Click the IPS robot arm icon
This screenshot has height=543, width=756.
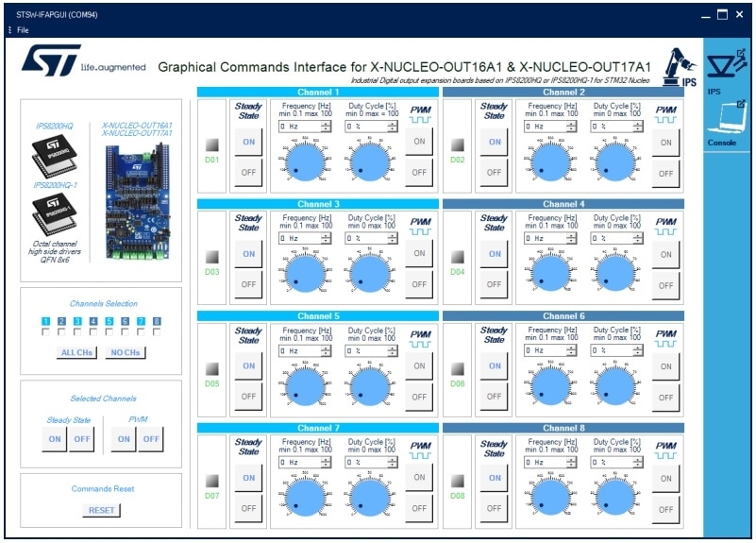677,67
